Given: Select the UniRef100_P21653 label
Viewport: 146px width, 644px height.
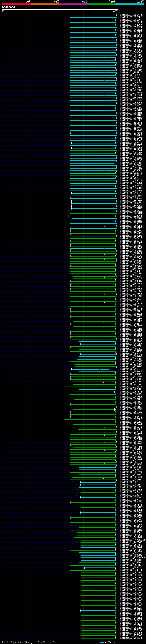Looking at the screenshot, I should click(x=131, y=376).
